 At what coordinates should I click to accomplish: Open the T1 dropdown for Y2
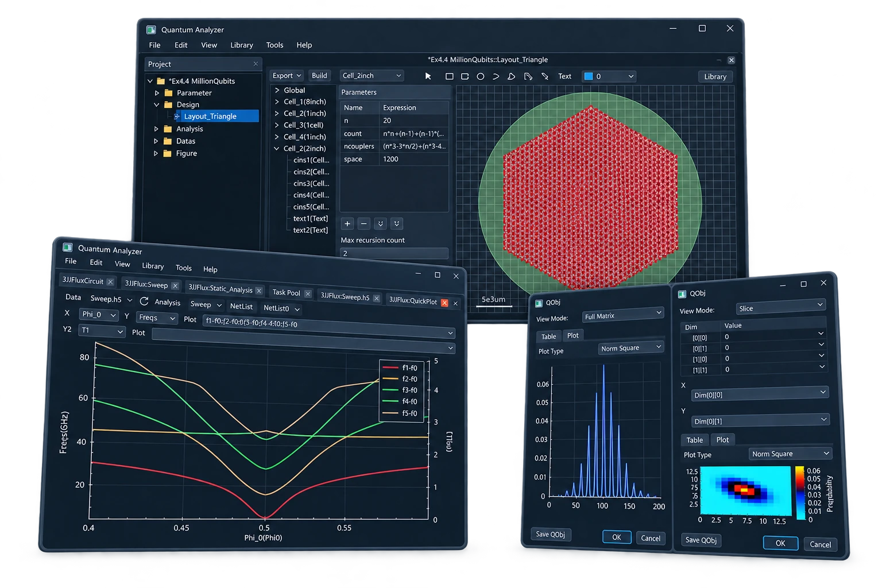[x=102, y=331]
